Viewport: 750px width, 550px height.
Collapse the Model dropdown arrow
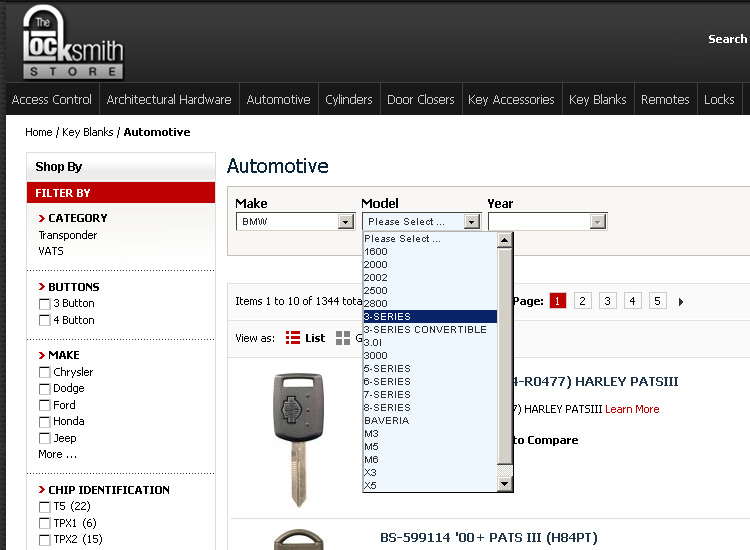(x=472, y=221)
